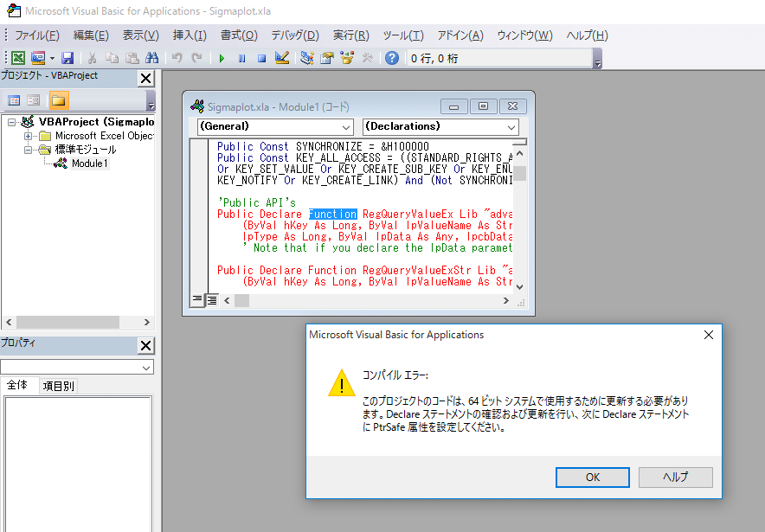Open standard toolbar options arrow
This screenshot has width=765, height=532.
click(x=597, y=60)
